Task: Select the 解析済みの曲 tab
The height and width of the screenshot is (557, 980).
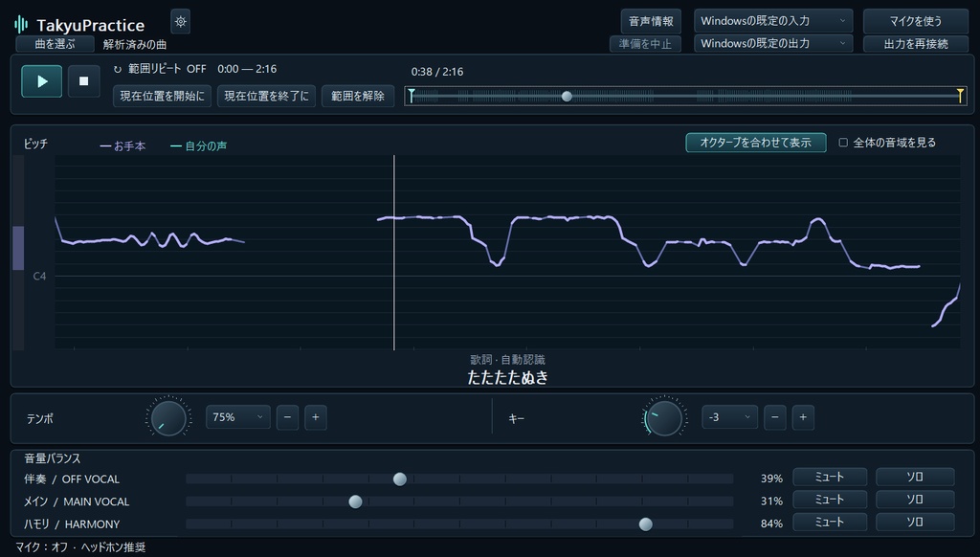Action: point(135,44)
